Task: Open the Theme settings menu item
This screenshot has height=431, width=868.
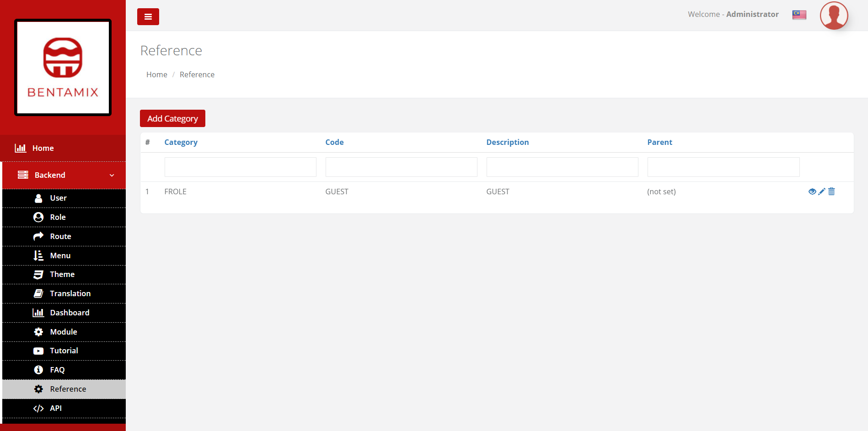Action: point(62,274)
